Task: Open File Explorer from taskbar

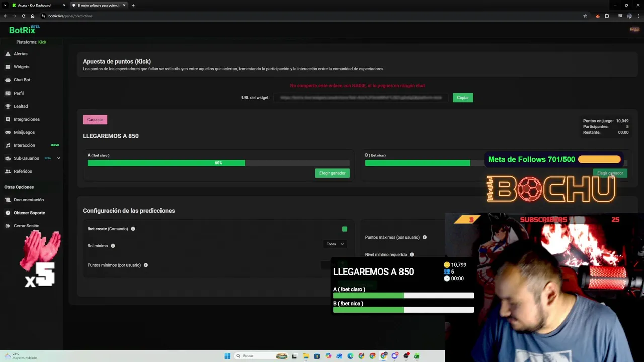Action: (306, 356)
